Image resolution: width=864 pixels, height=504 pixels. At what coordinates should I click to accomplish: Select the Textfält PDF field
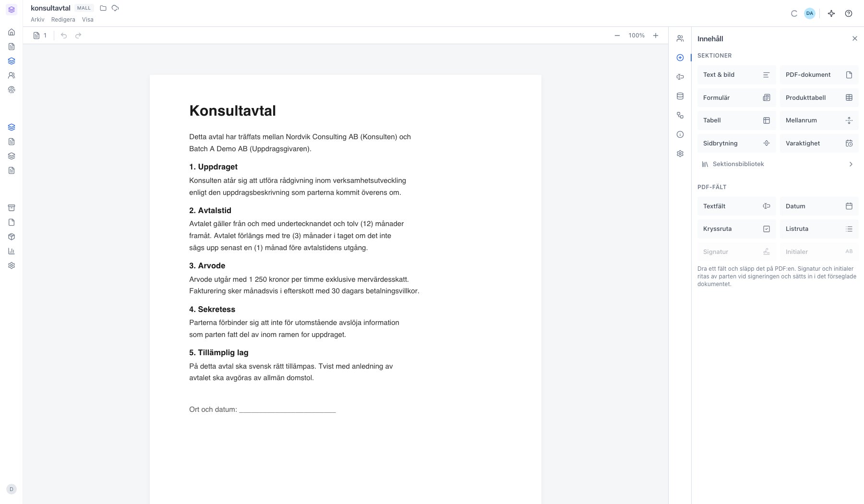tap(736, 206)
